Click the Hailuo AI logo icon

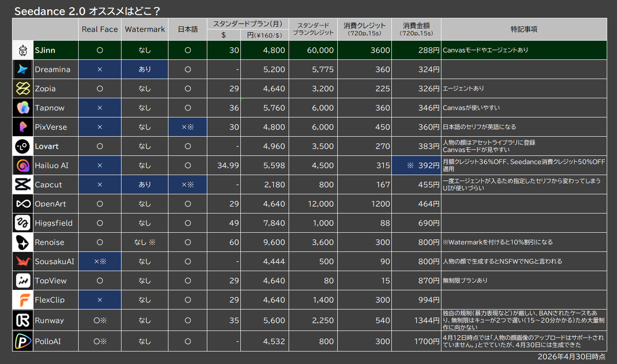[22, 166]
